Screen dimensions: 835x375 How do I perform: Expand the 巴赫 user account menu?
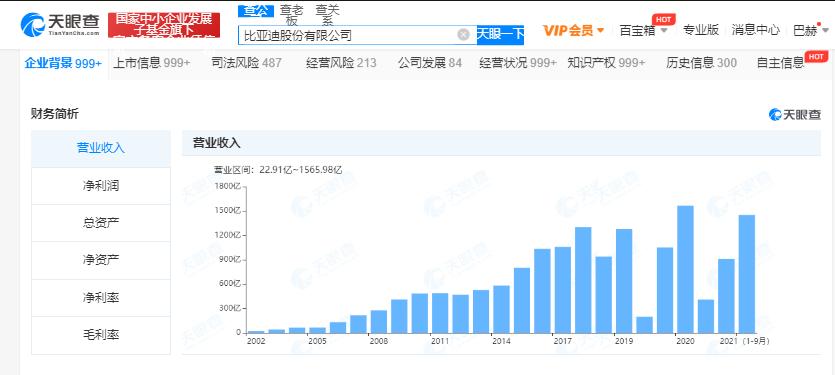(811, 31)
